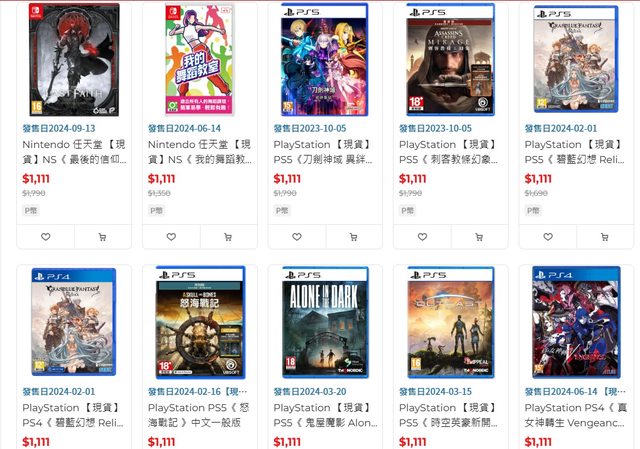
Task: Open the PS4 真女神轉生 Vengeance cover image
Action: click(576, 322)
